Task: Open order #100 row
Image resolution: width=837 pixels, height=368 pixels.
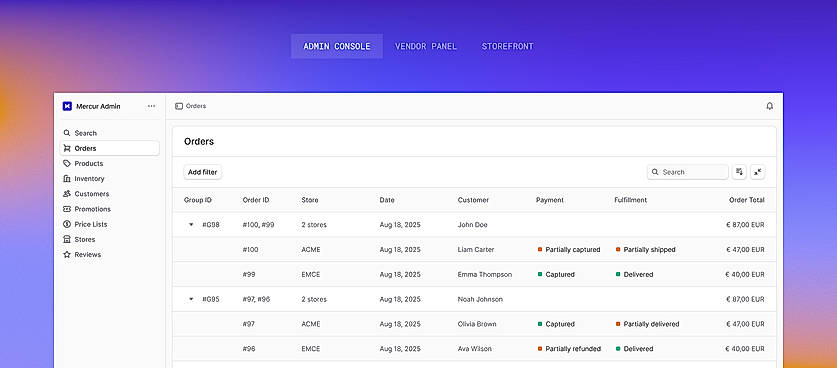Action: click(474, 249)
